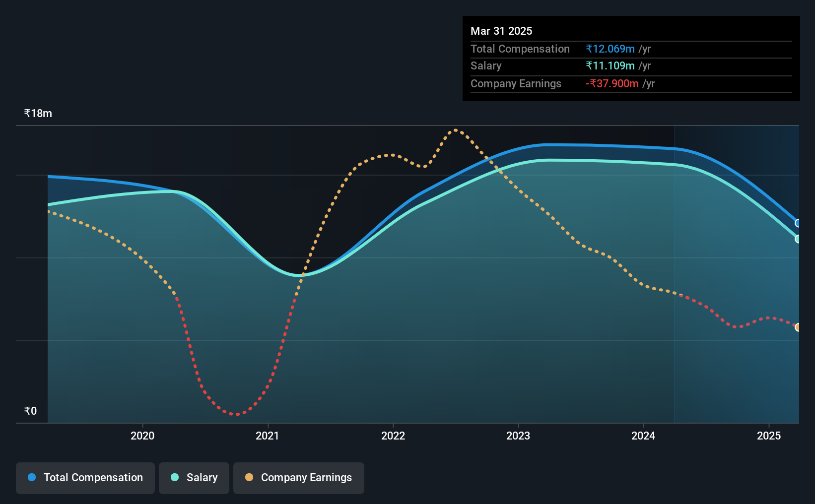Select the Company Earnings endpoint marker on chart

tap(798, 327)
